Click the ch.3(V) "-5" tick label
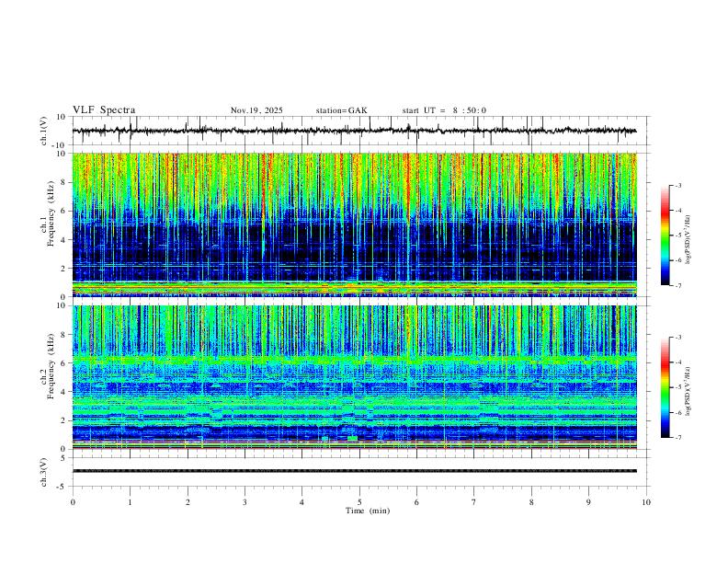This screenshot has width=728, height=563. [63, 487]
